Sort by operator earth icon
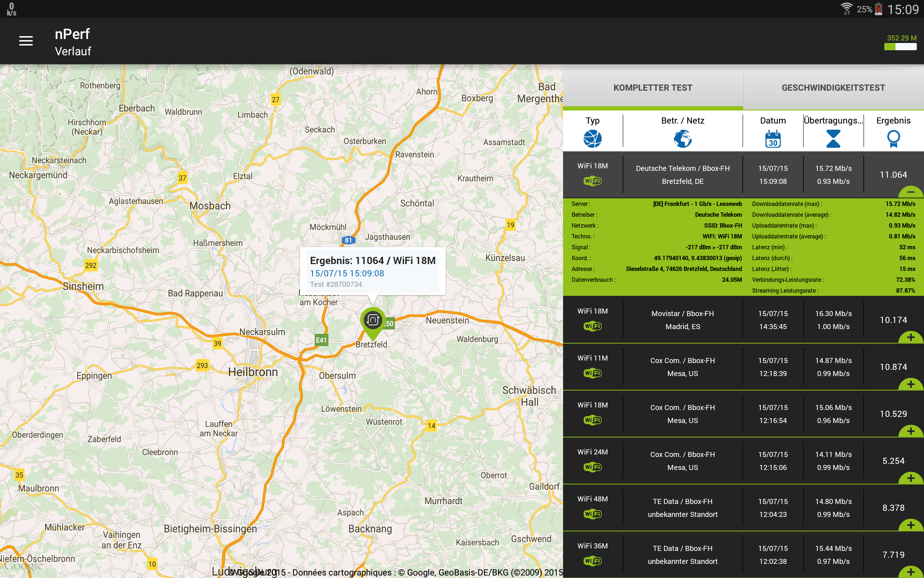The width and height of the screenshot is (924, 578). pos(683,138)
